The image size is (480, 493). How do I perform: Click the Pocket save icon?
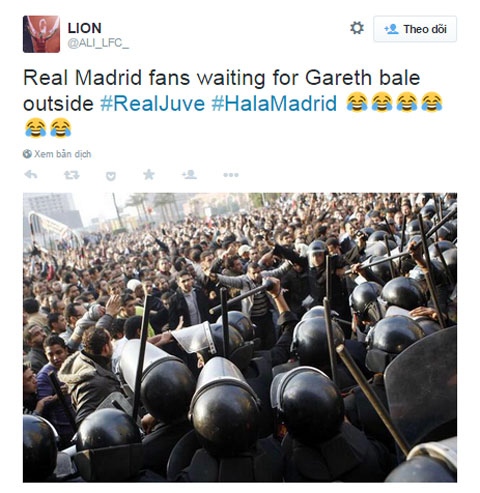click(x=111, y=176)
